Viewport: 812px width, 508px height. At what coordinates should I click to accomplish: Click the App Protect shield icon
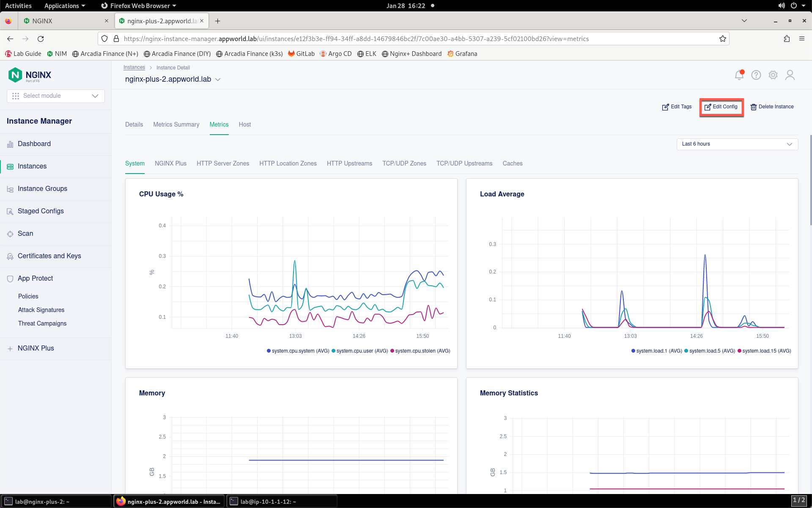(10, 279)
